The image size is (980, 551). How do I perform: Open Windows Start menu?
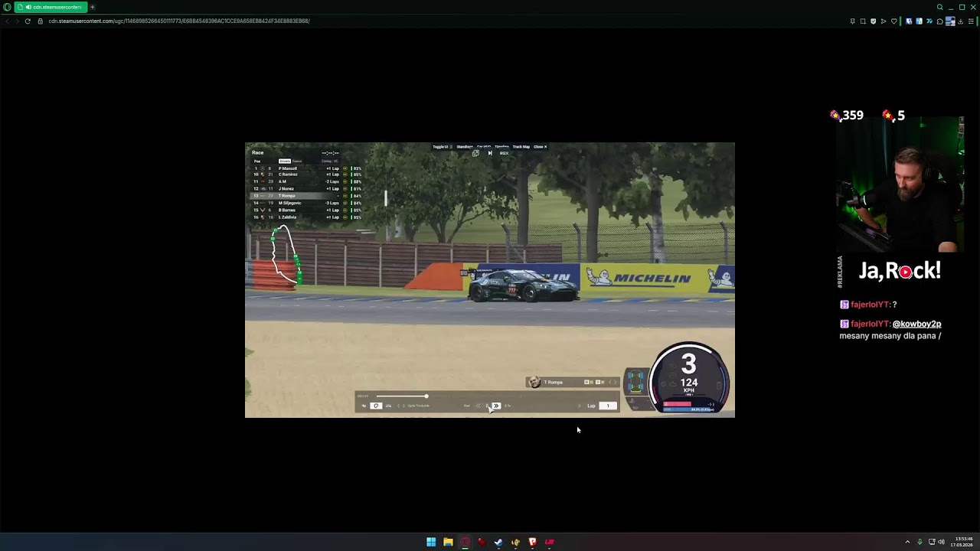(x=431, y=542)
